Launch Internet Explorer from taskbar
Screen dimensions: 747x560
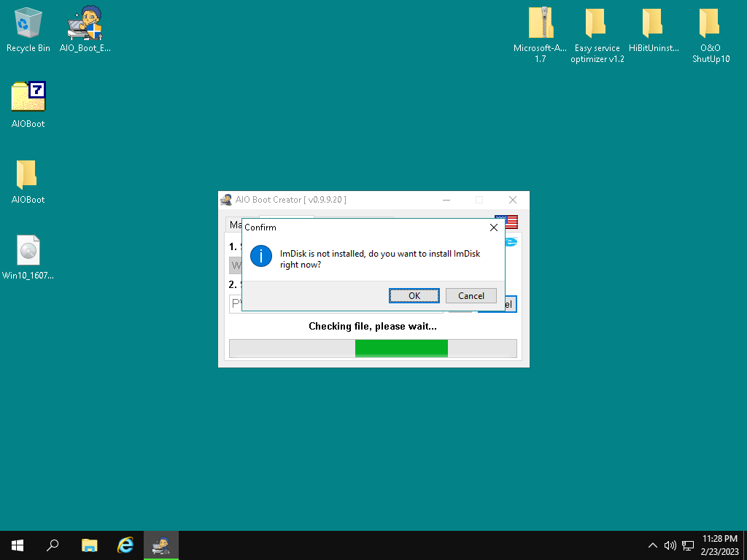125,545
